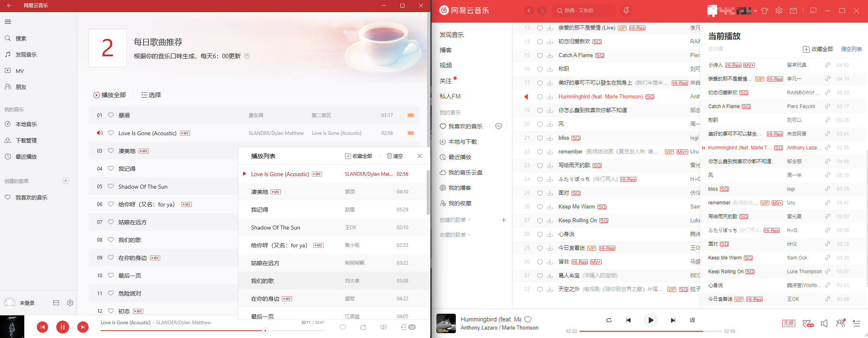Viewport: 868px width, 338px height.
Task: Open the mail icon beside 未登录
Action: (56, 303)
